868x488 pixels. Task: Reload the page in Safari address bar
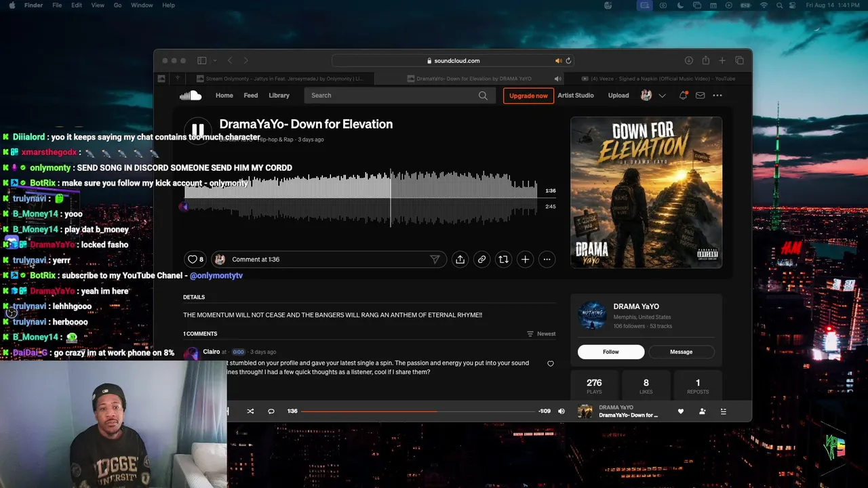point(568,61)
